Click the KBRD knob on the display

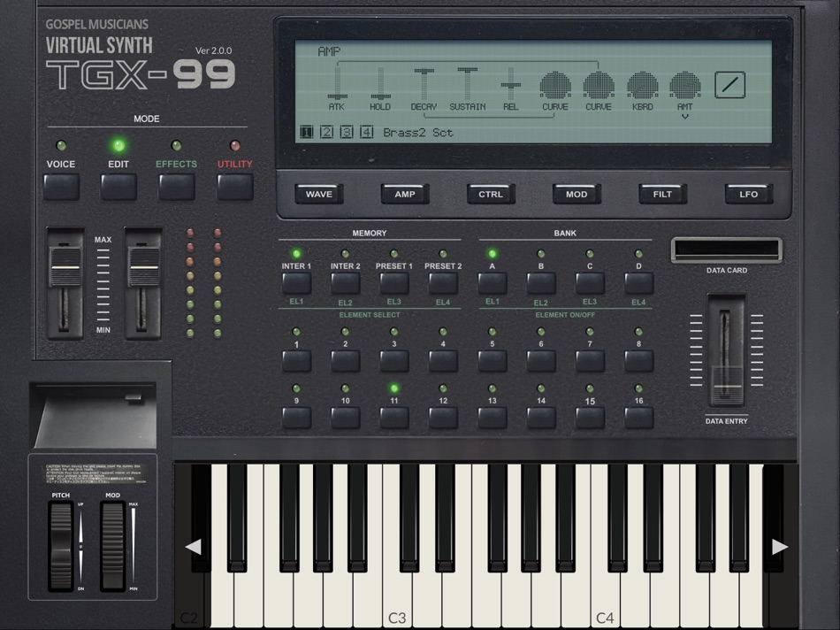(642, 85)
